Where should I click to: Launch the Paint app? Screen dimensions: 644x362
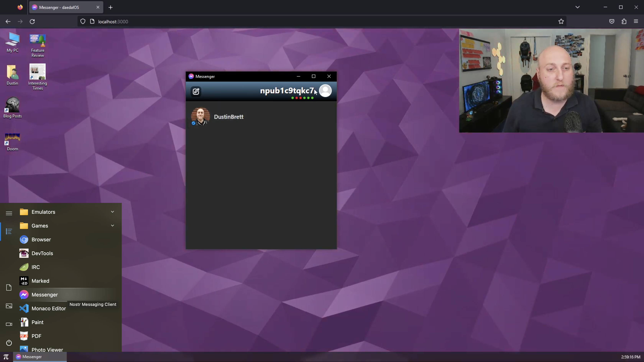pyautogui.click(x=37, y=322)
